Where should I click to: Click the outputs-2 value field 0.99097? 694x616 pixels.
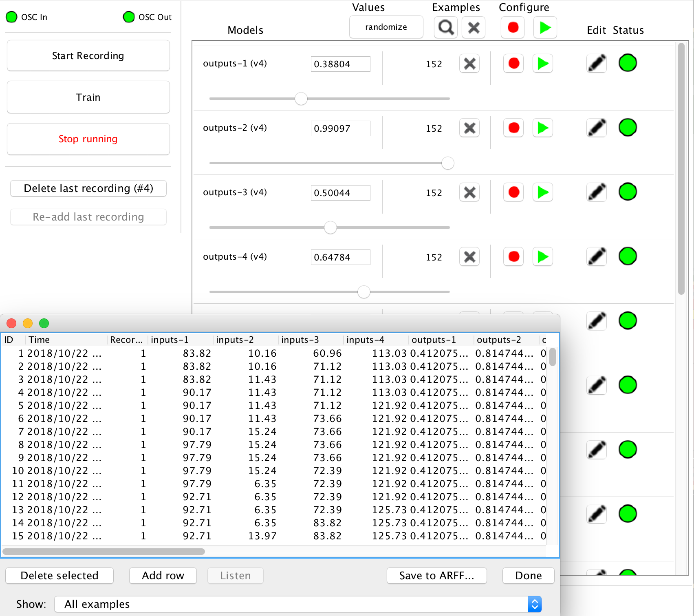coord(341,128)
